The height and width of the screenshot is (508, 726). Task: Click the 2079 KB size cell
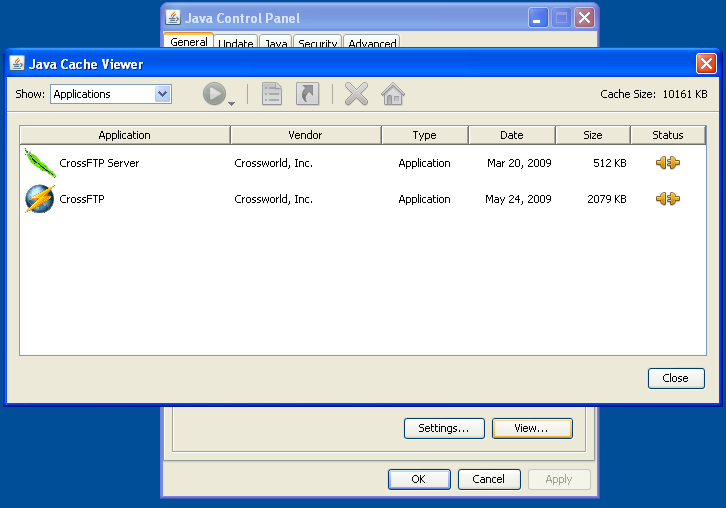pyautogui.click(x=607, y=199)
